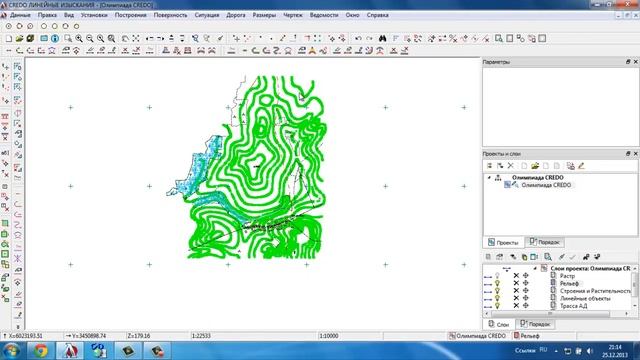
Task: Click the layers horizontal scroll-right arrow
Action: click(x=627, y=313)
